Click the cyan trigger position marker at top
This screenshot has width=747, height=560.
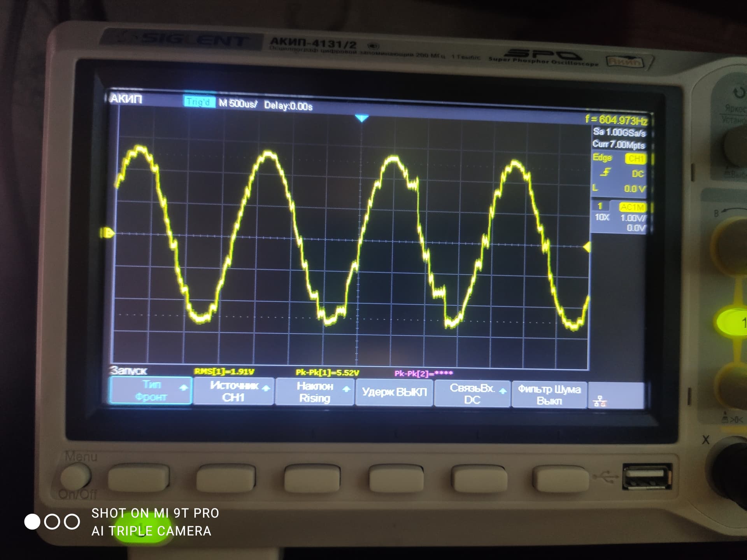click(x=362, y=118)
